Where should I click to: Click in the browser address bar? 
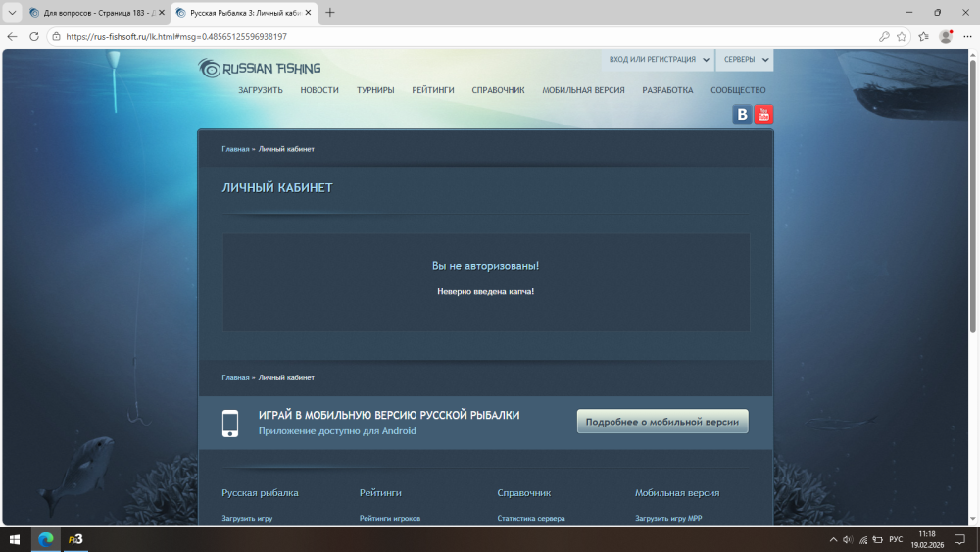(441, 36)
